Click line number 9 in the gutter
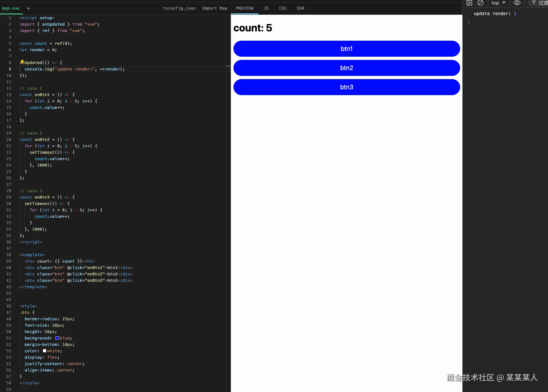 pyautogui.click(x=10, y=69)
